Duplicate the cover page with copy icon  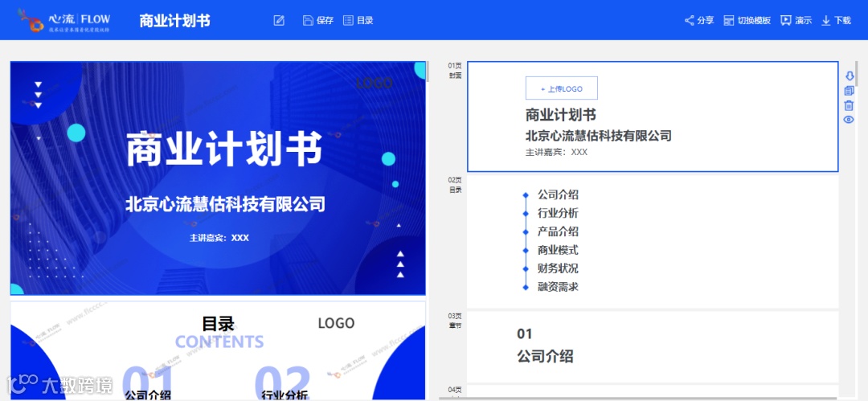point(850,91)
